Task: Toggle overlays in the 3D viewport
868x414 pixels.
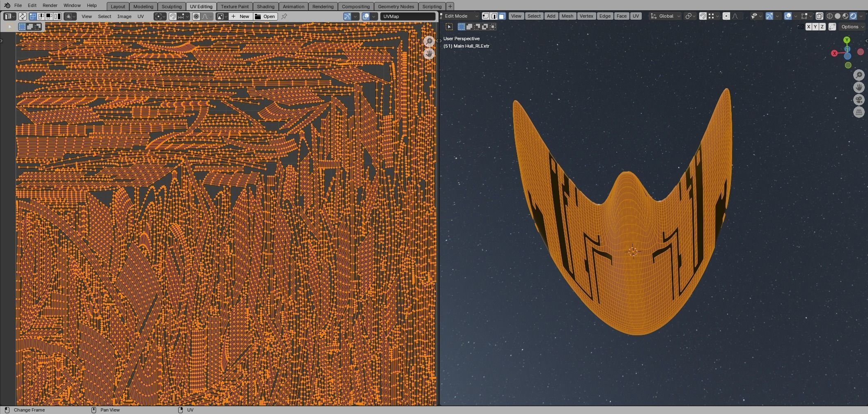Action: tap(788, 16)
